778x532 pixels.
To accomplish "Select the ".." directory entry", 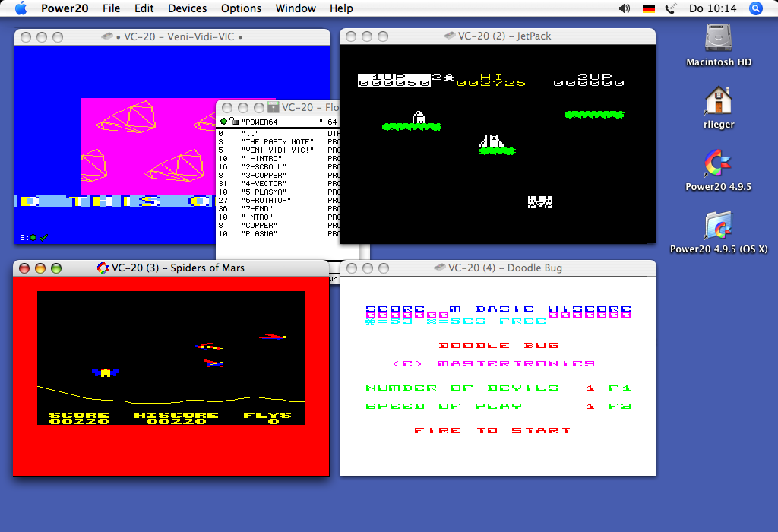I will (278, 134).
